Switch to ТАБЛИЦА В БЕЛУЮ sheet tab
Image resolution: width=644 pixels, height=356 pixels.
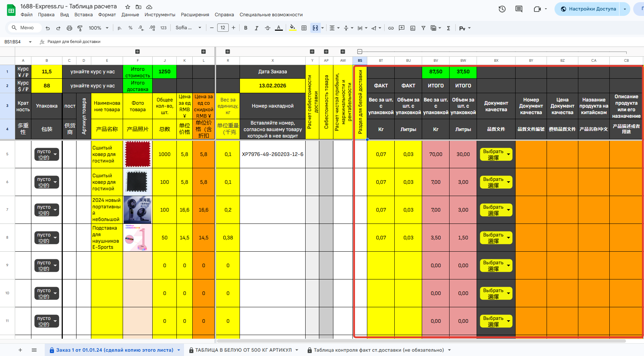(243, 350)
